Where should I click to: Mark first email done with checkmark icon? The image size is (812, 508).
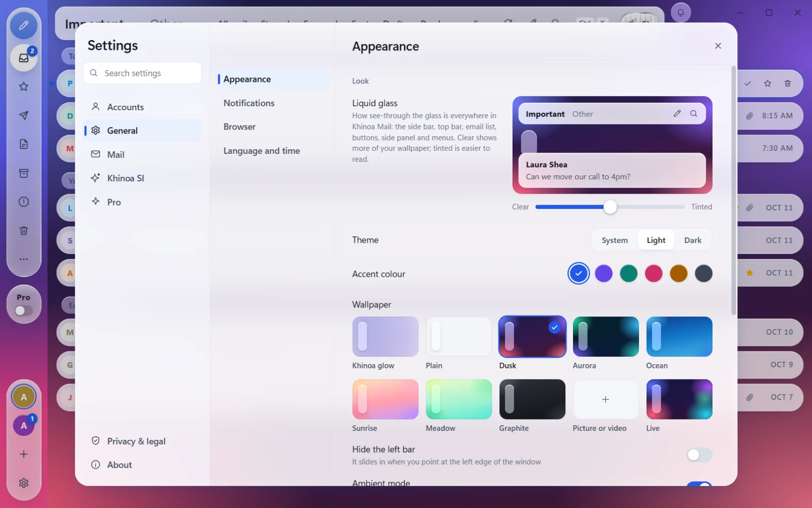point(748,83)
